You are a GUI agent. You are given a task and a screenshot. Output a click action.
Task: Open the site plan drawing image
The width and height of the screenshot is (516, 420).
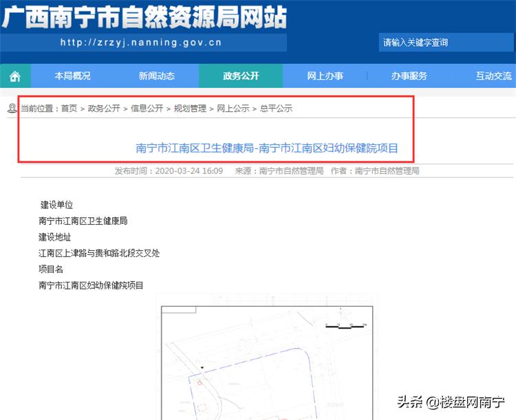(267, 357)
